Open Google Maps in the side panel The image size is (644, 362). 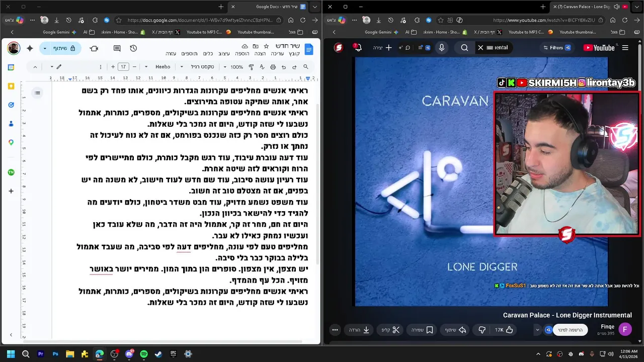[x=11, y=143]
